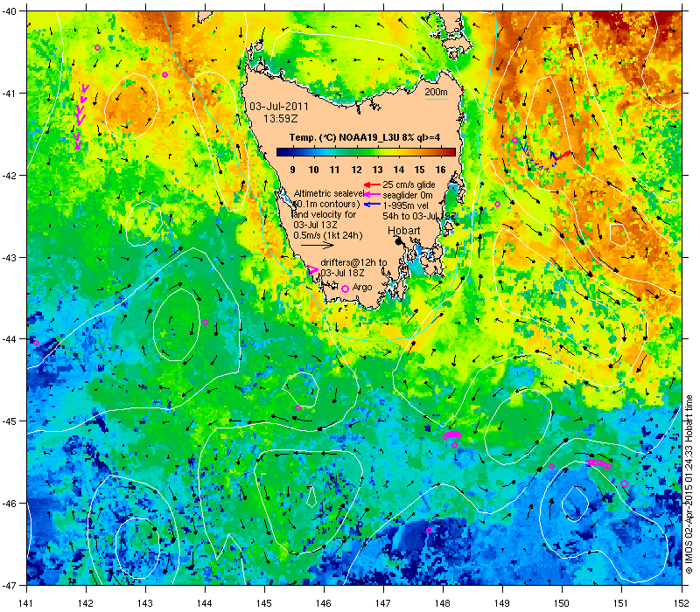Click the '(0.1m contours)' text
The height and width of the screenshot is (612, 700).
pos(327,204)
